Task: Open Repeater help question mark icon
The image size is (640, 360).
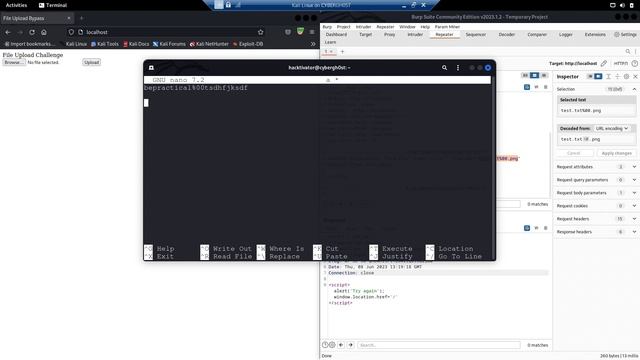Action: tap(635, 63)
